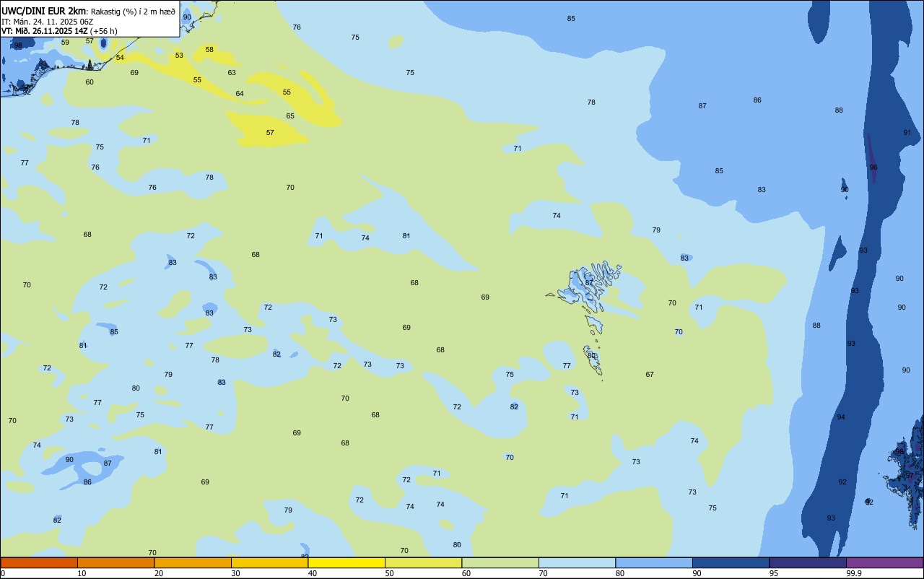This screenshot has width=924, height=579.
Task: Click the map value 53
Action: [x=179, y=56]
